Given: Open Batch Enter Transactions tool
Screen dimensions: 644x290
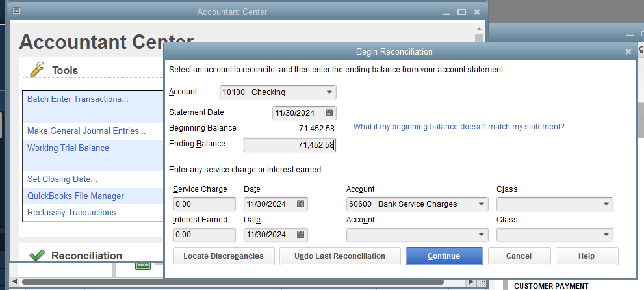Looking at the screenshot, I should (x=77, y=99).
